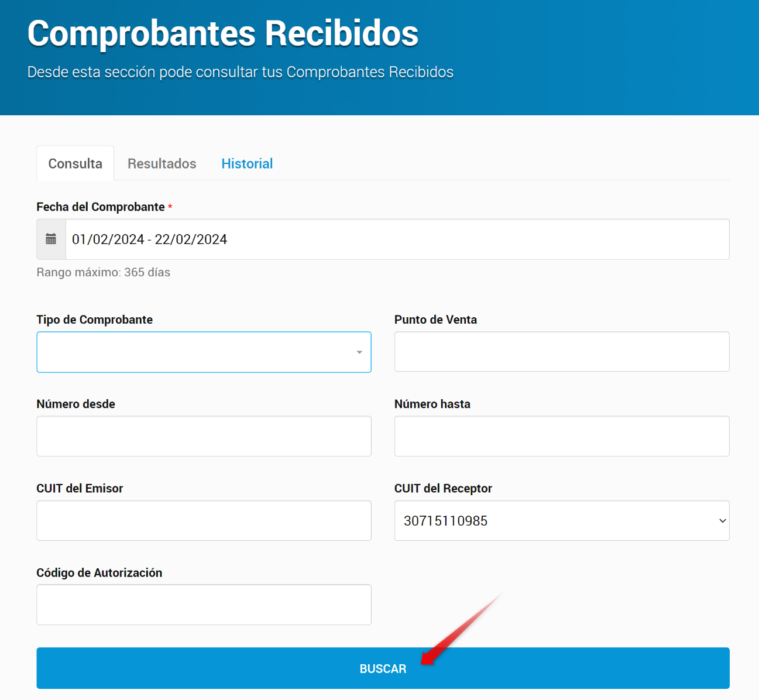
Task: Go to the Historial tab
Action: pos(247,164)
